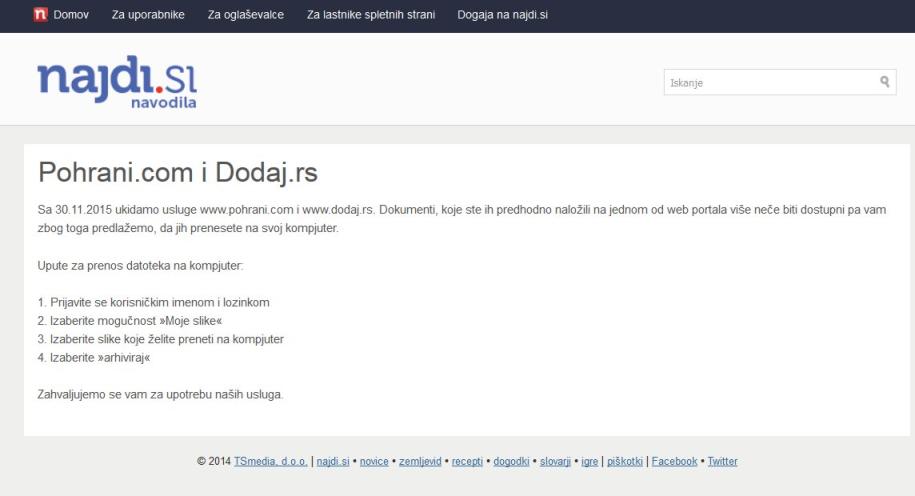Image resolution: width=915 pixels, height=496 pixels.
Task: Click the paragraph starting 'Sa 30.11.2015 ukidamo usluge'
Action: coord(462,219)
